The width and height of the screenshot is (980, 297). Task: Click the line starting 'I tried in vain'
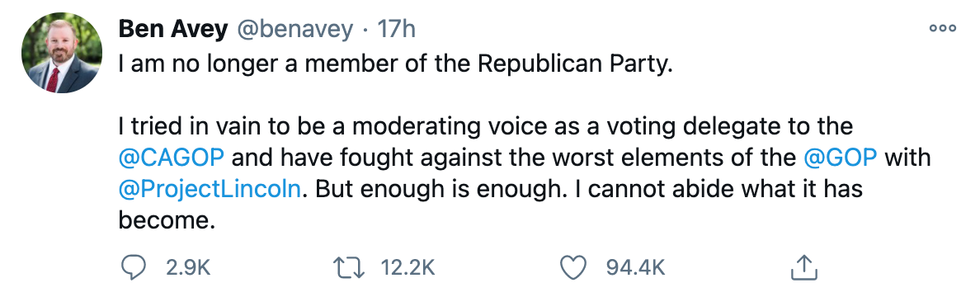pyautogui.click(x=486, y=126)
